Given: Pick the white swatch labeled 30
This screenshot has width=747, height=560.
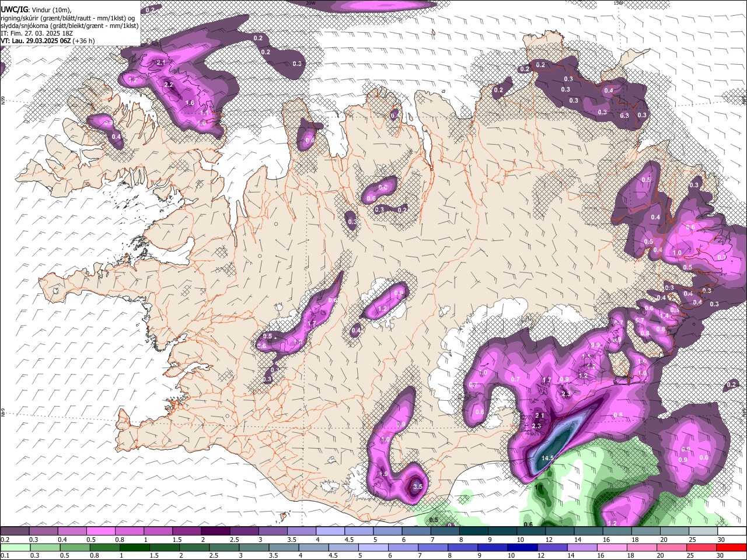Looking at the screenshot, I should coord(732,531).
